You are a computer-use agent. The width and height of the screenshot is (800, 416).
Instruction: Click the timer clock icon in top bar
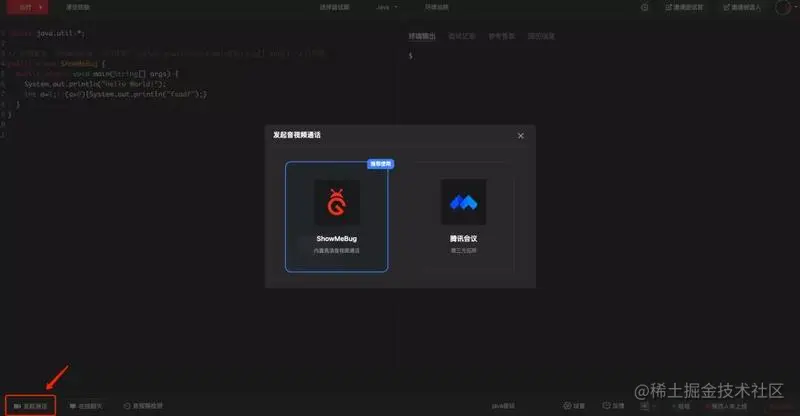645,7
